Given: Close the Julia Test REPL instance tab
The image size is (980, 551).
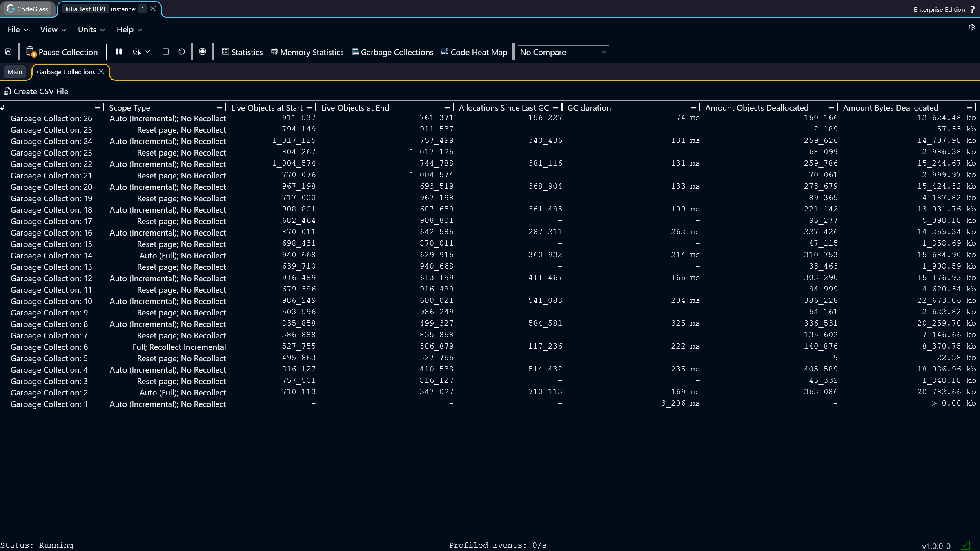Looking at the screenshot, I should click(153, 9).
